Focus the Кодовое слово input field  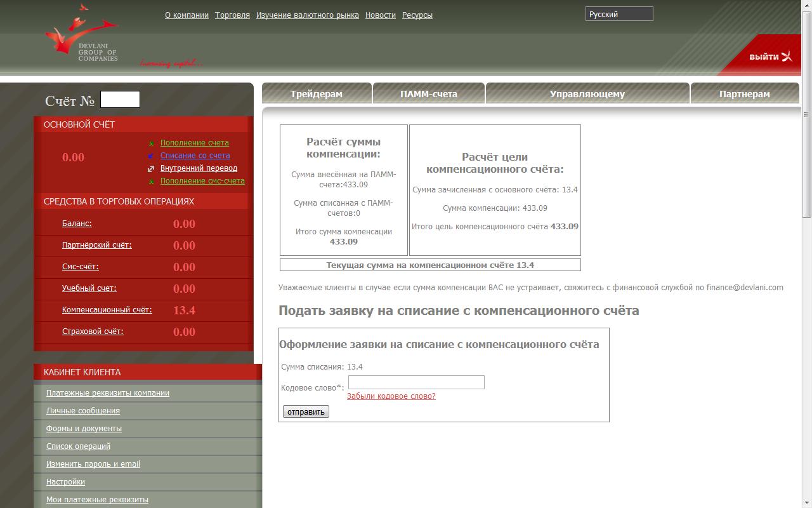416,382
